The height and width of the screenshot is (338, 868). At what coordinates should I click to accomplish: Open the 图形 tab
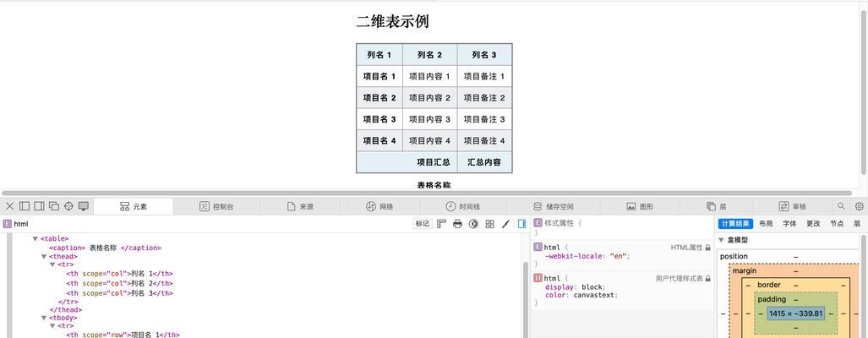pyautogui.click(x=640, y=206)
